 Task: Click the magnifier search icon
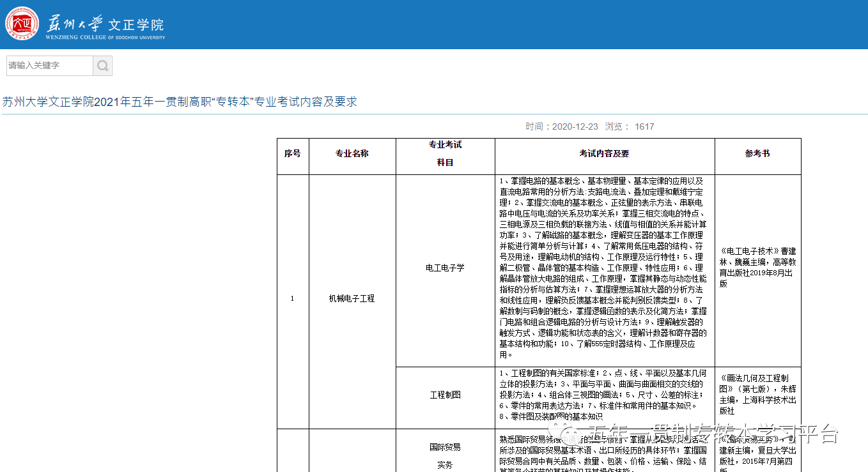click(x=103, y=66)
